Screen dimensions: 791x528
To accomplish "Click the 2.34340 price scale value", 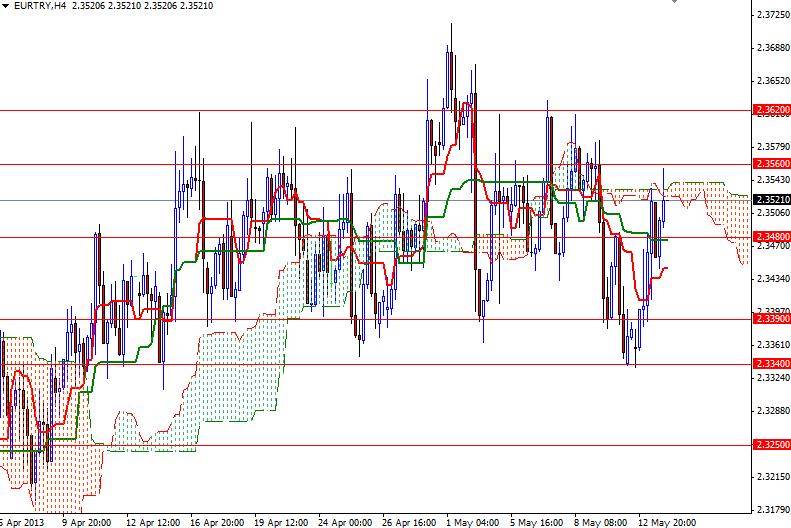I will [773, 278].
